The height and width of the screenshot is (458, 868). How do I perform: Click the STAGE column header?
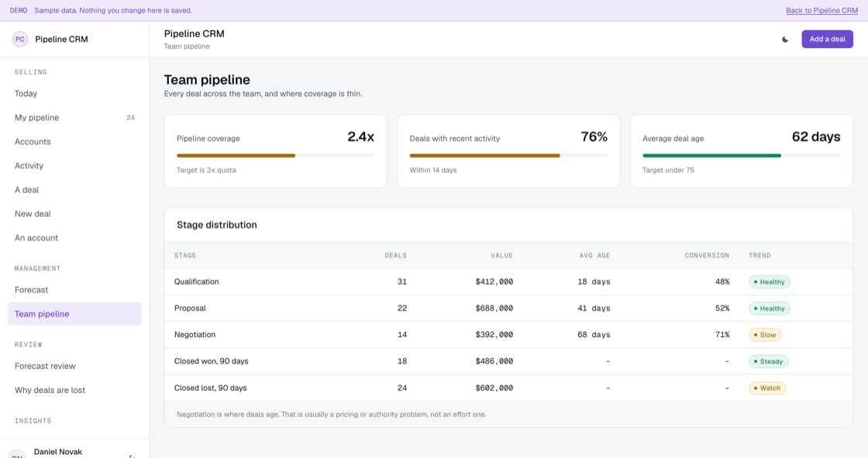point(185,255)
